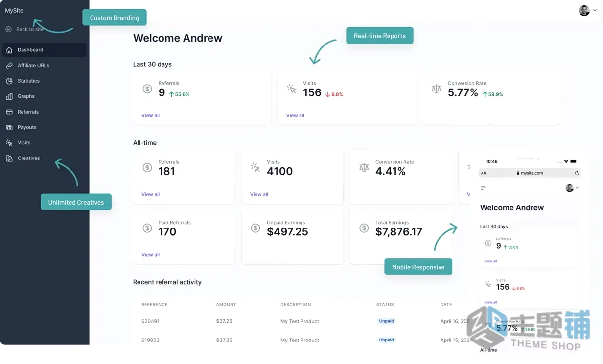Open the avatar dropdown in mobile preview
The width and height of the screenshot is (603, 364).
572,188
